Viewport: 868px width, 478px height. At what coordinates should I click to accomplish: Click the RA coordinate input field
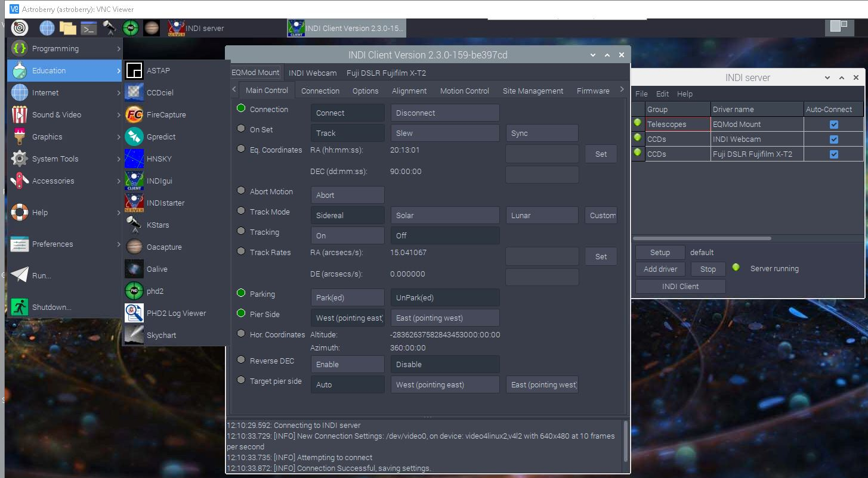542,154
